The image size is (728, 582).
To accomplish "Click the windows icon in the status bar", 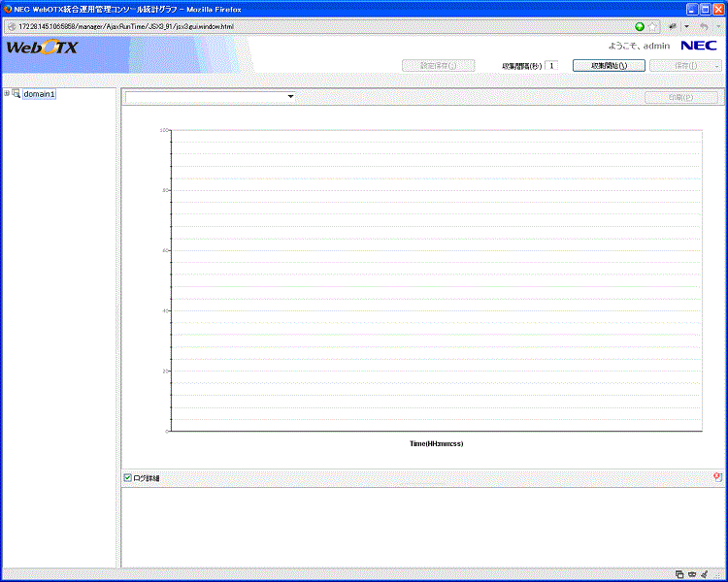I will point(678,575).
